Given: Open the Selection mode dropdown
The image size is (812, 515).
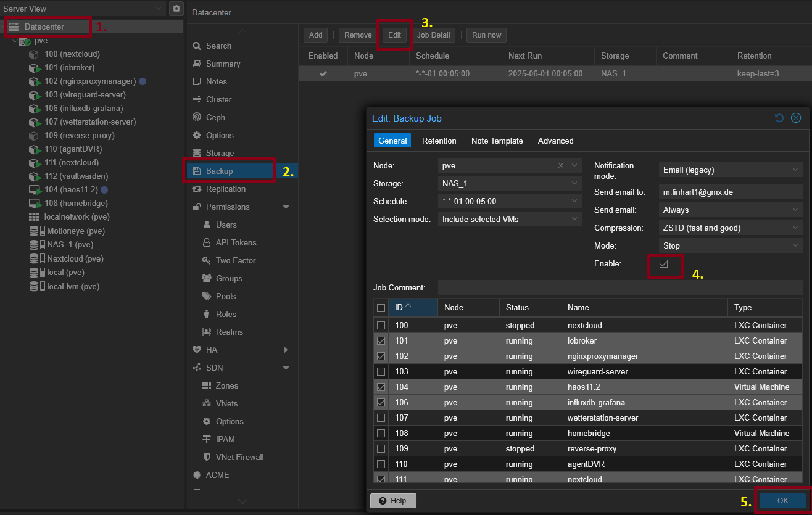Looking at the screenshot, I should coord(510,219).
